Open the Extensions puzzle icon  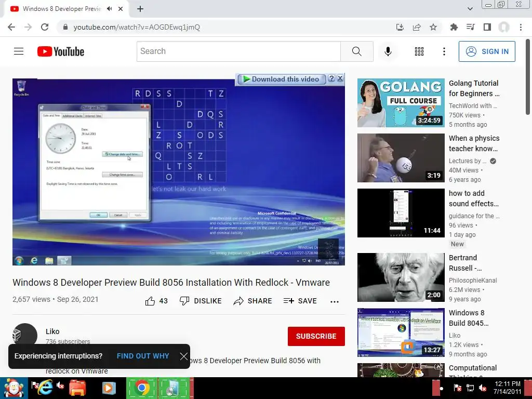(454, 27)
